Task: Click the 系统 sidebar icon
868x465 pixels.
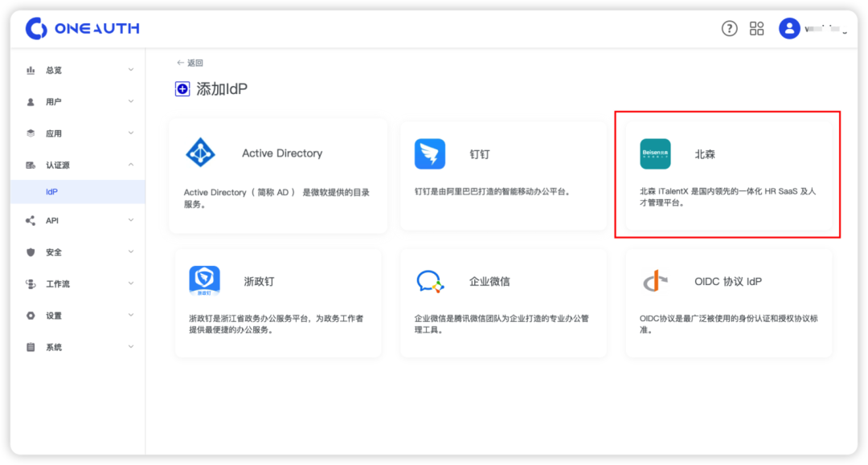Action: pos(31,347)
